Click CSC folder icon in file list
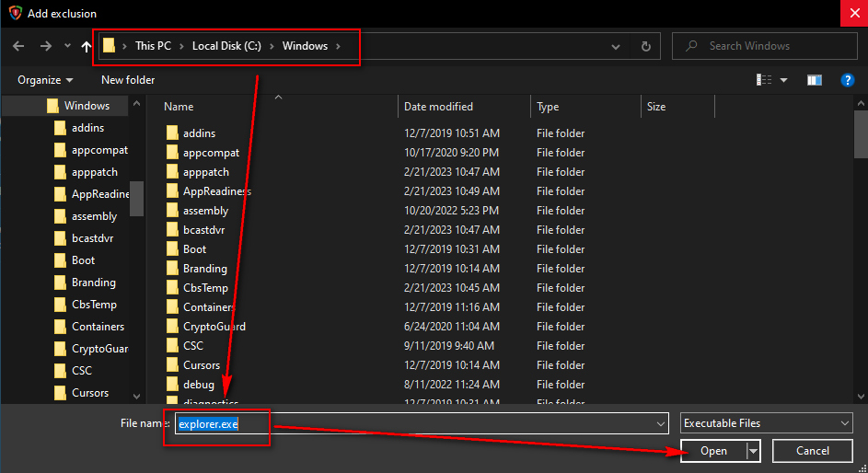The height and width of the screenshot is (473, 868). 173,346
